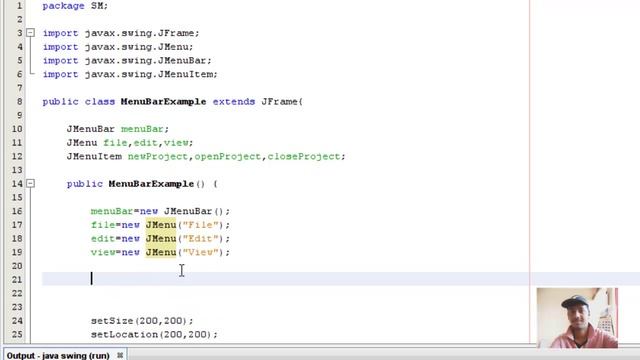Click 'extends' keyword on line 8
The height and width of the screenshot is (360, 640).
click(x=234, y=102)
